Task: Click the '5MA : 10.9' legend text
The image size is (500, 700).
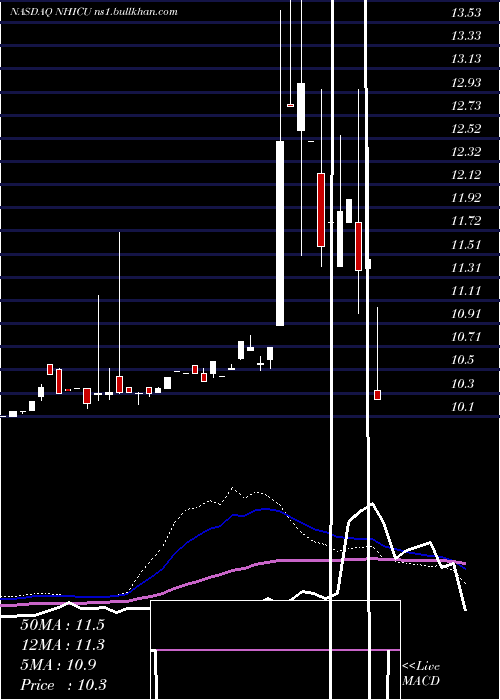Action: tap(58, 665)
